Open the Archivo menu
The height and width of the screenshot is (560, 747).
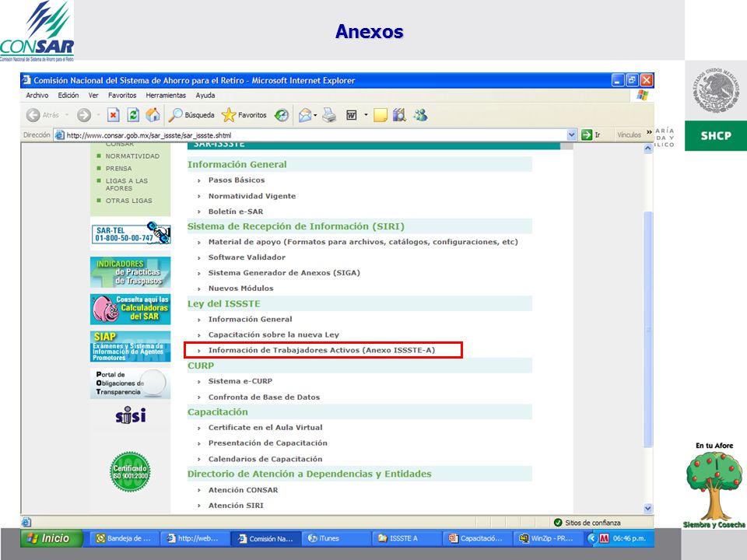coord(37,95)
